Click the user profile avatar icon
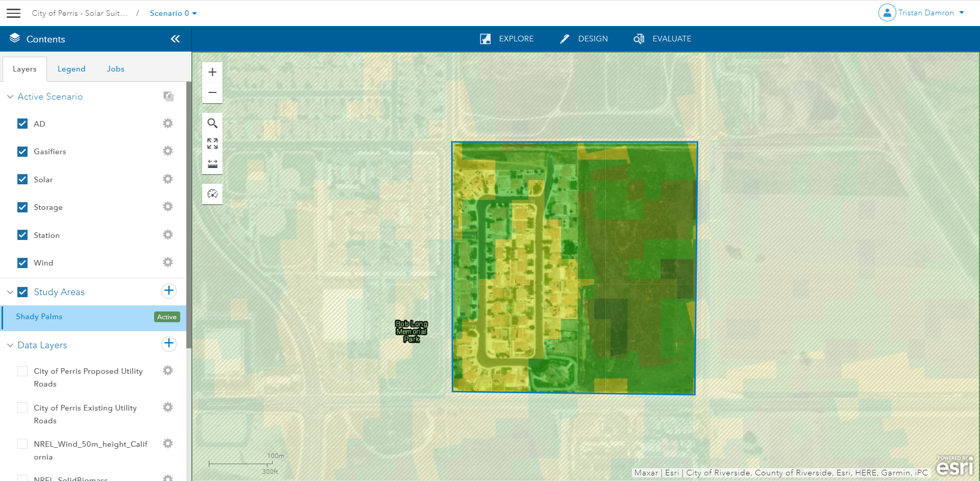The height and width of the screenshot is (481, 980). coord(887,13)
